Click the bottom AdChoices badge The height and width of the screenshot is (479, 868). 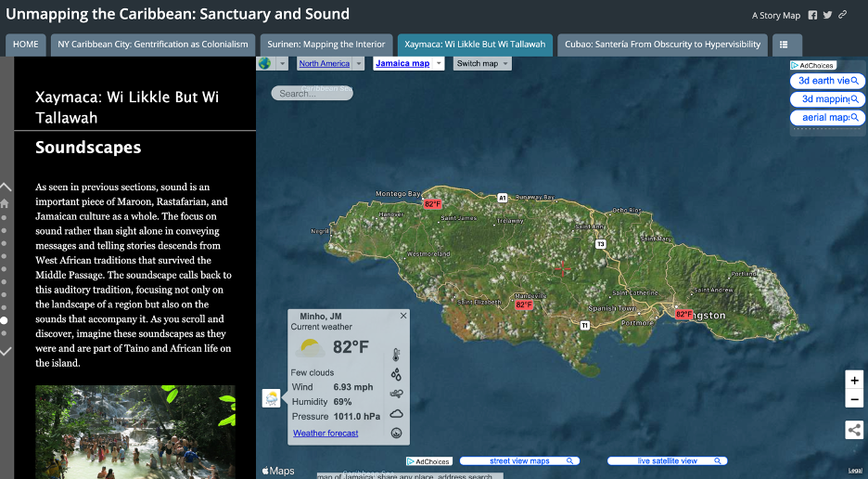(x=429, y=461)
